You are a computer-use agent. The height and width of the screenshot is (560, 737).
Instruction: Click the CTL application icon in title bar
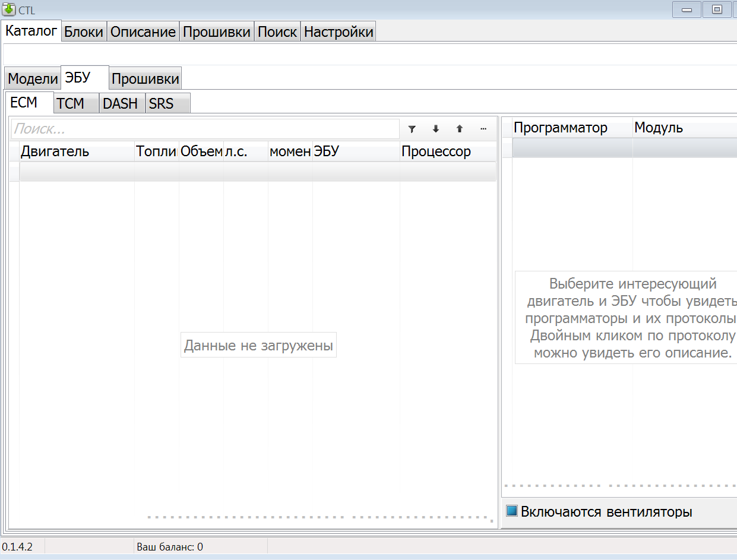coord(9,10)
